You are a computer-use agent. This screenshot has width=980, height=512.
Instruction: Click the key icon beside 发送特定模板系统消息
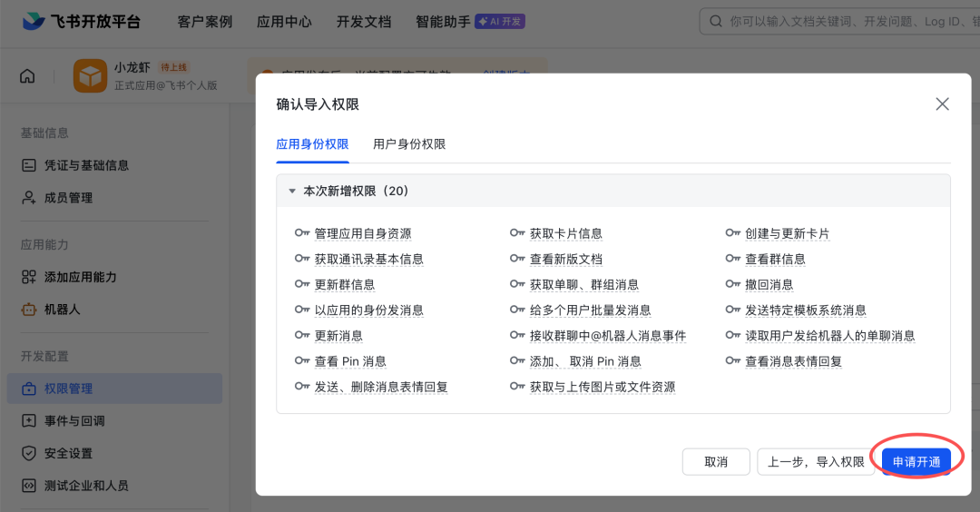coord(733,310)
